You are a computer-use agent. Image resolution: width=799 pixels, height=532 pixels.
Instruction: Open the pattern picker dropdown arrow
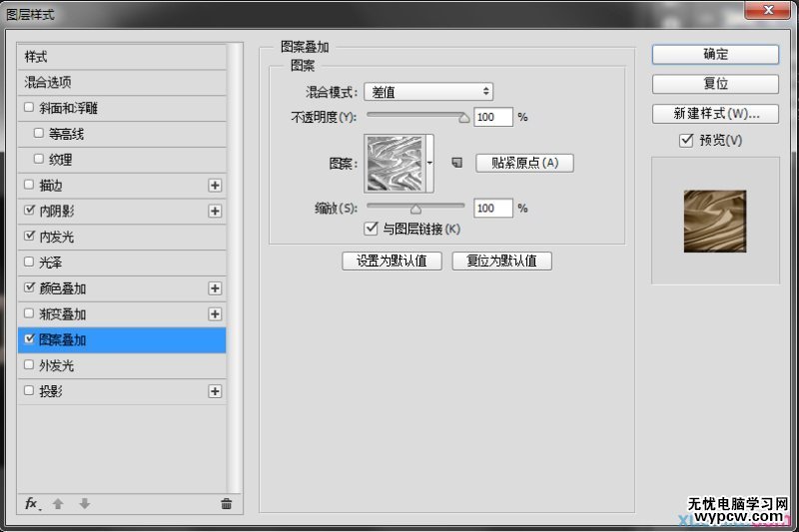pos(429,164)
